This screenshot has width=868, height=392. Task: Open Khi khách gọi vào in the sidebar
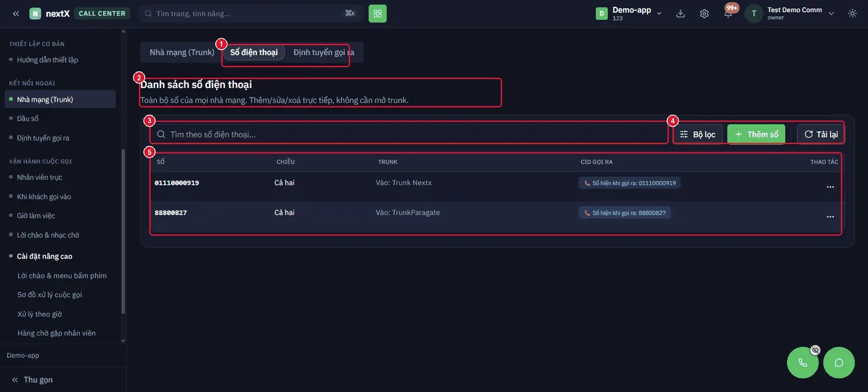(x=44, y=197)
